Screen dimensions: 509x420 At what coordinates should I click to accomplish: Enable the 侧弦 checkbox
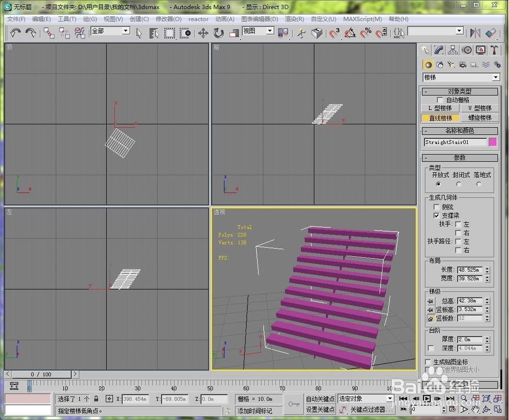coord(436,206)
